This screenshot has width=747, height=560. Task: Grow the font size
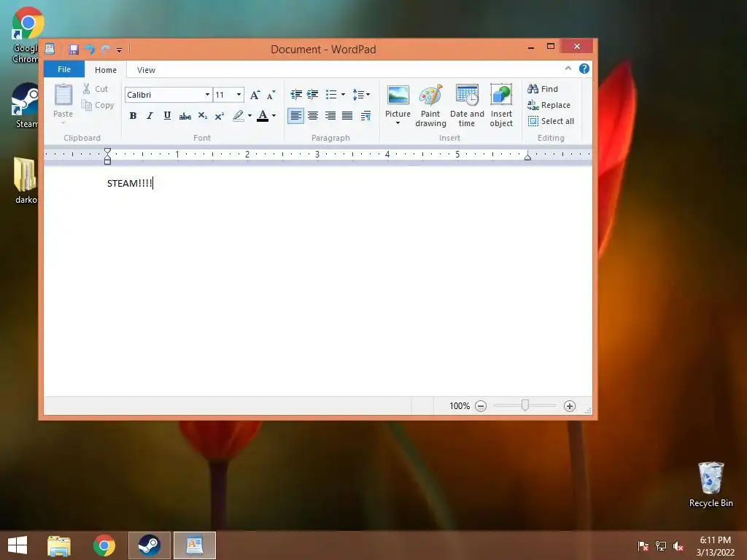point(255,95)
